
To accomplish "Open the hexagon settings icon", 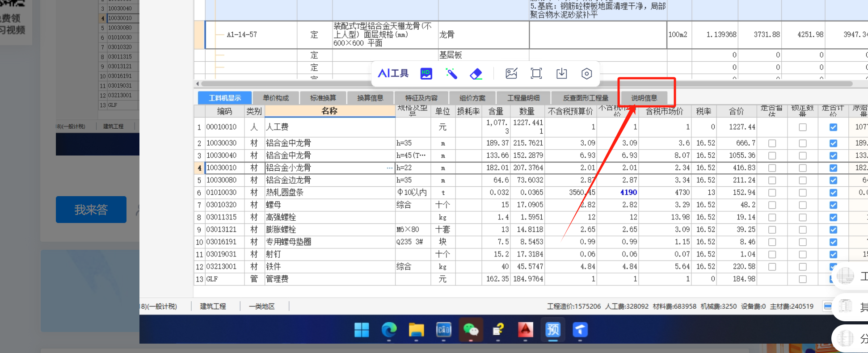I will (x=587, y=74).
